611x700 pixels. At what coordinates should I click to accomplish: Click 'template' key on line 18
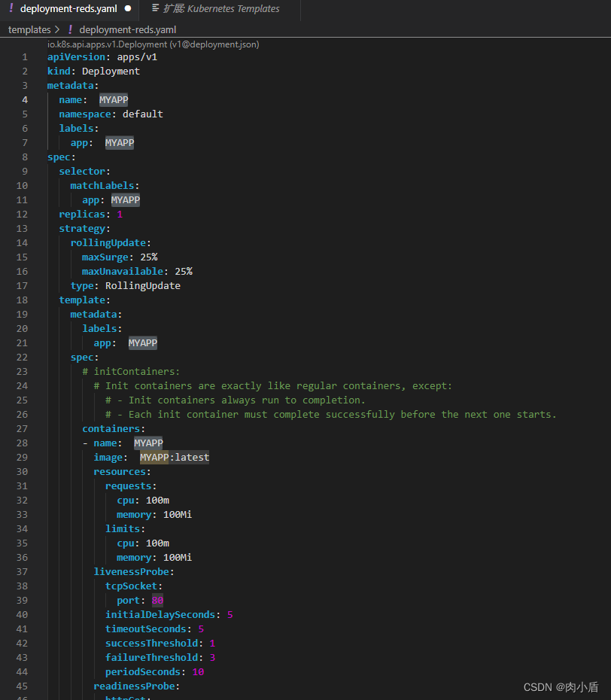click(82, 300)
